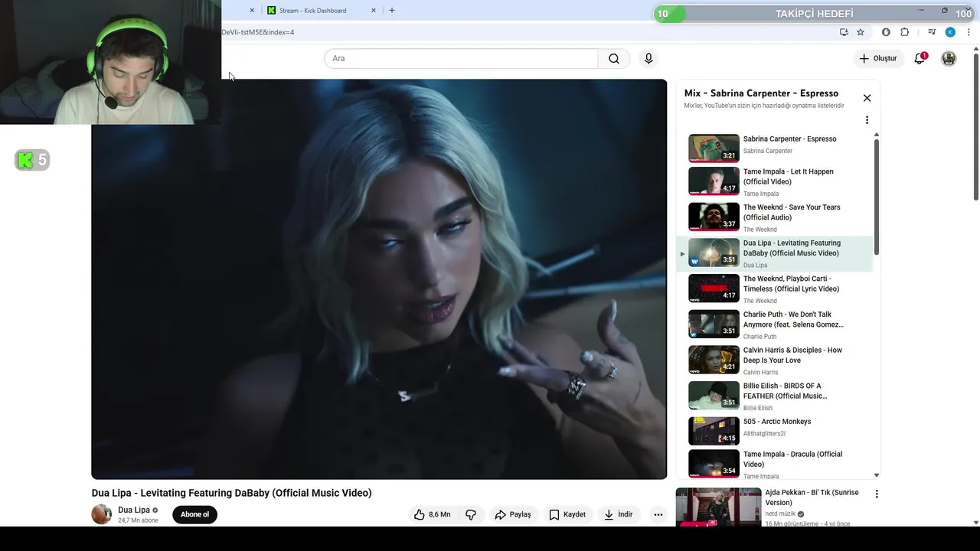Play 505 - Arctic Monkeys from the list
Viewport: 980px width, 551px height.
click(775, 431)
